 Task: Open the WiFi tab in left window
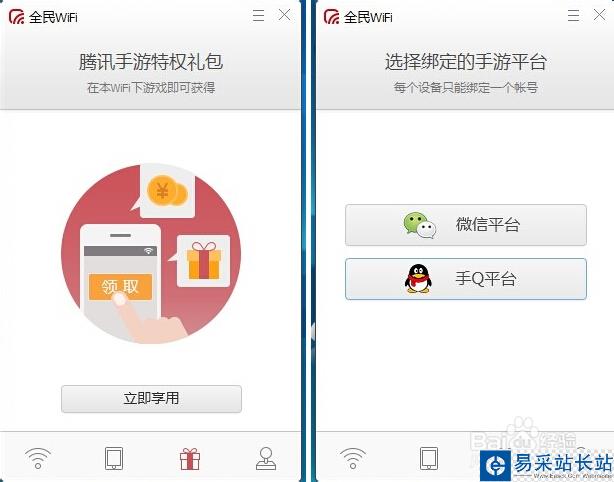coord(38,459)
